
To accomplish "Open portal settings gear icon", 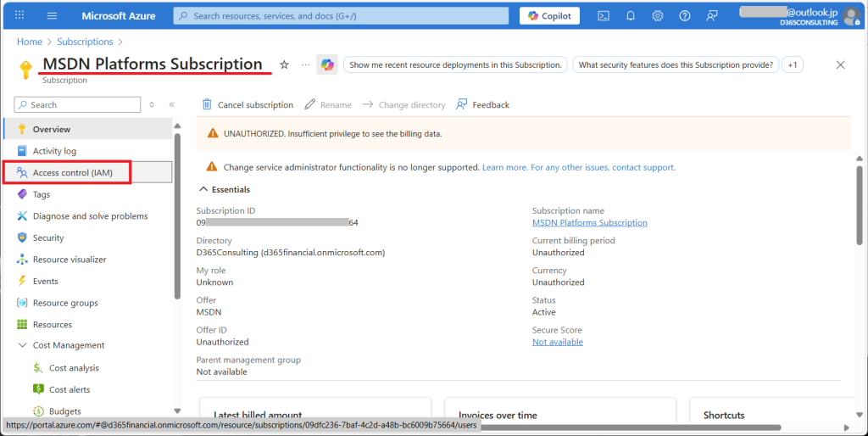I will click(658, 15).
